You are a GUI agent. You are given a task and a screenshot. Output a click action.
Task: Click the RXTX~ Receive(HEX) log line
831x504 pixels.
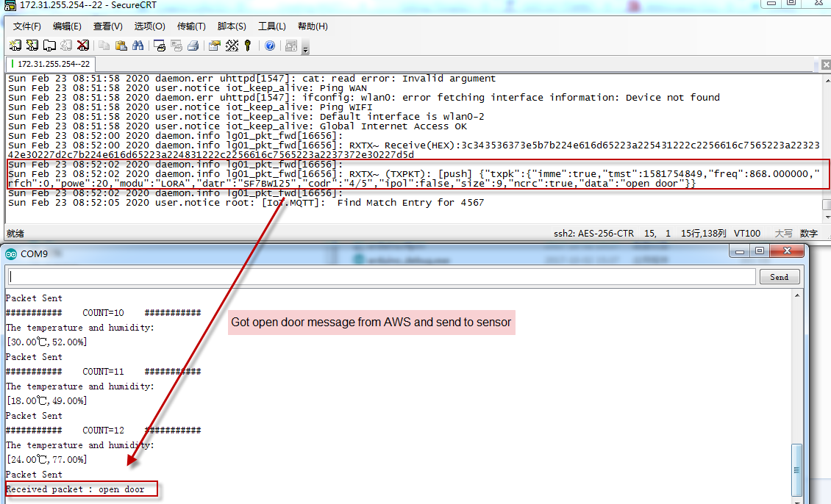coord(413,150)
